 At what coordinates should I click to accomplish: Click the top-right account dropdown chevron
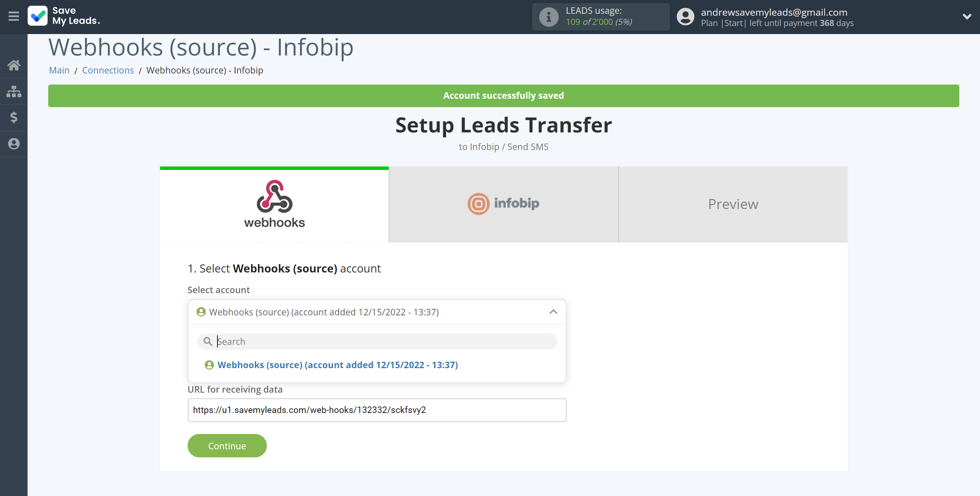click(967, 16)
